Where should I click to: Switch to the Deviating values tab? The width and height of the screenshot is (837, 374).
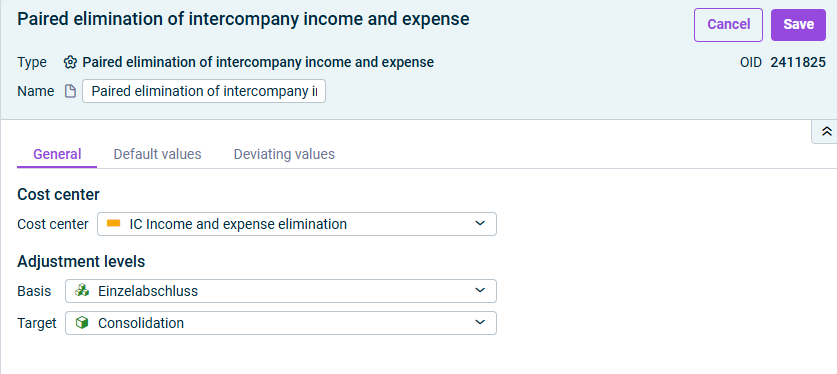point(284,154)
